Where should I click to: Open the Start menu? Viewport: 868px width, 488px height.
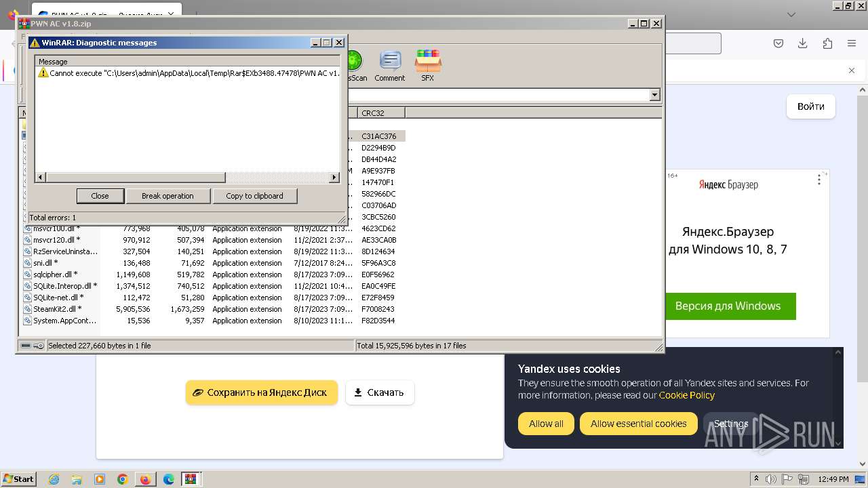19,479
